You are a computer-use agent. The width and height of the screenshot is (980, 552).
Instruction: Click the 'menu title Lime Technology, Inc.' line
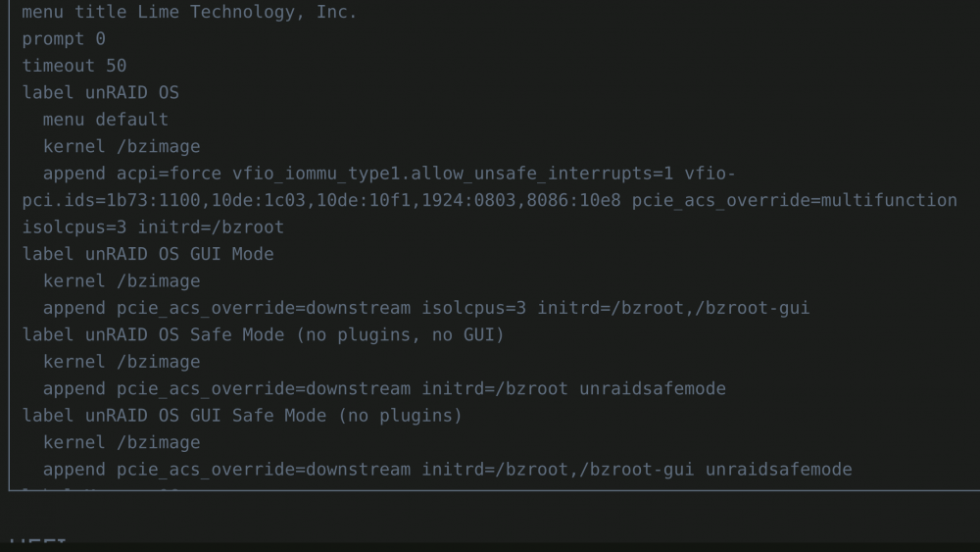[x=189, y=12]
